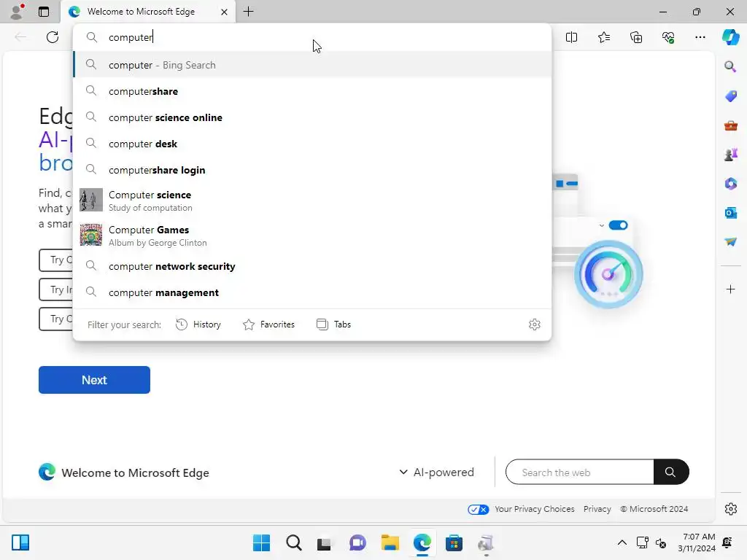Open File Explorer on taskbar
Screen dimensions: 747x560
390,542
